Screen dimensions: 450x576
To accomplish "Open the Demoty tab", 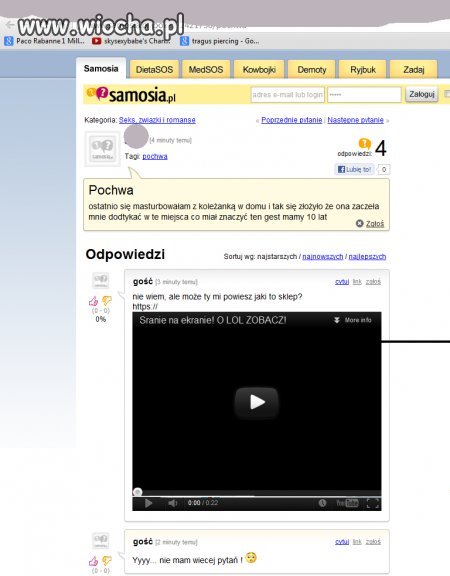I will click(x=312, y=69).
